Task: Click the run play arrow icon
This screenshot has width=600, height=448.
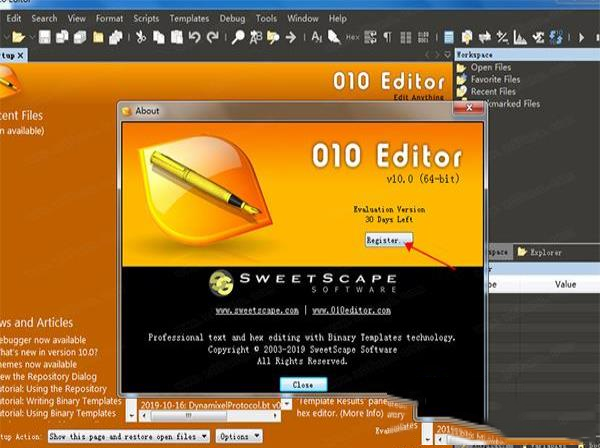Action: click(581, 37)
